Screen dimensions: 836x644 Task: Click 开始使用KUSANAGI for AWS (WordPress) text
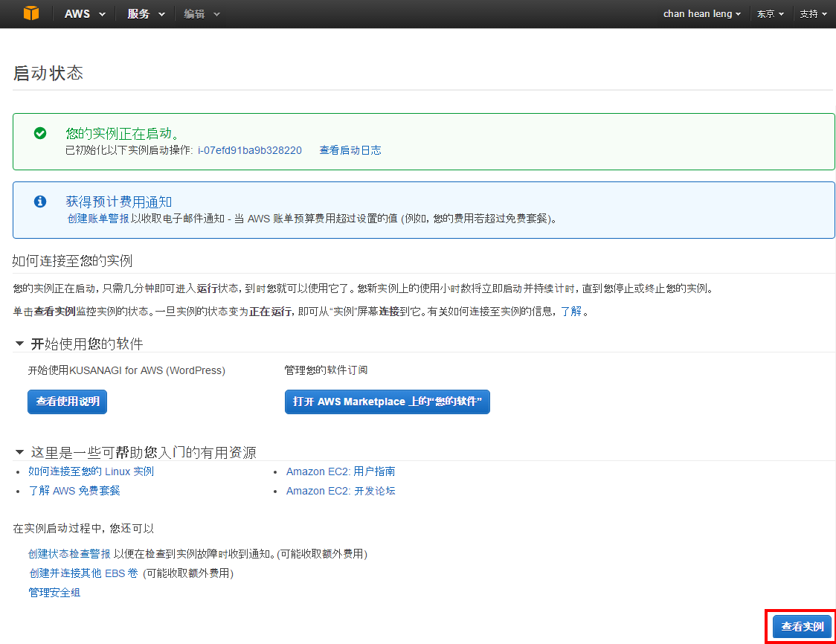pos(126,370)
